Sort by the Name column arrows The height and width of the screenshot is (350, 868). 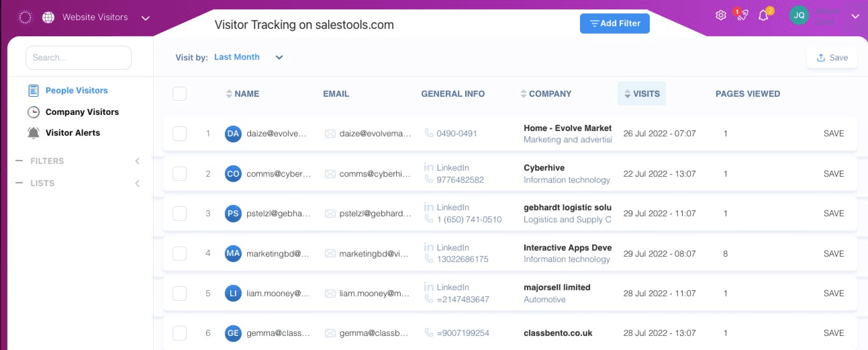(229, 94)
